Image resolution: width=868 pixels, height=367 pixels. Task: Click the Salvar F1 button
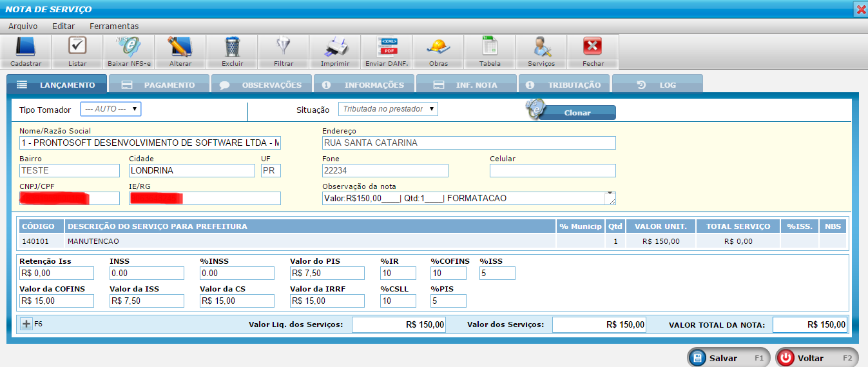pyautogui.click(x=728, y=357)
